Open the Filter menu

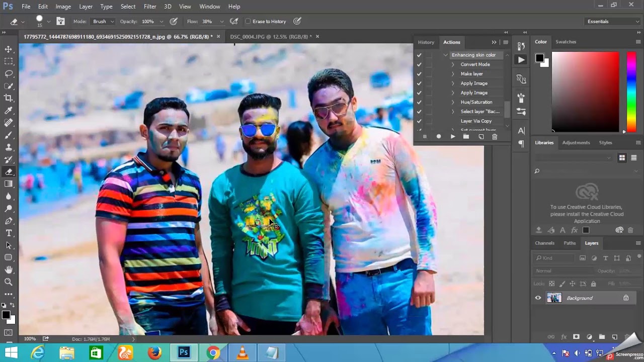coord(150,7)
